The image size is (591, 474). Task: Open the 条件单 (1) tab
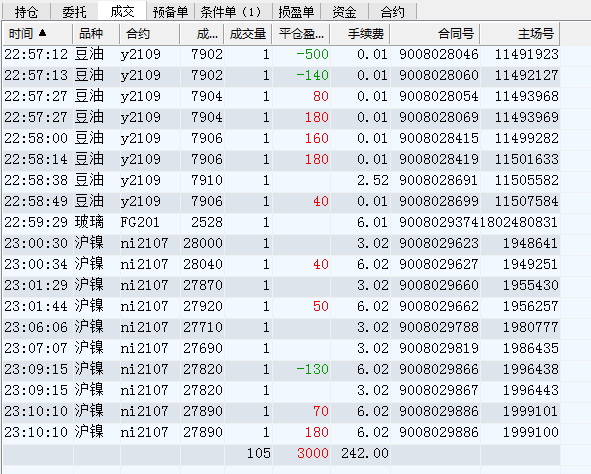231,11
